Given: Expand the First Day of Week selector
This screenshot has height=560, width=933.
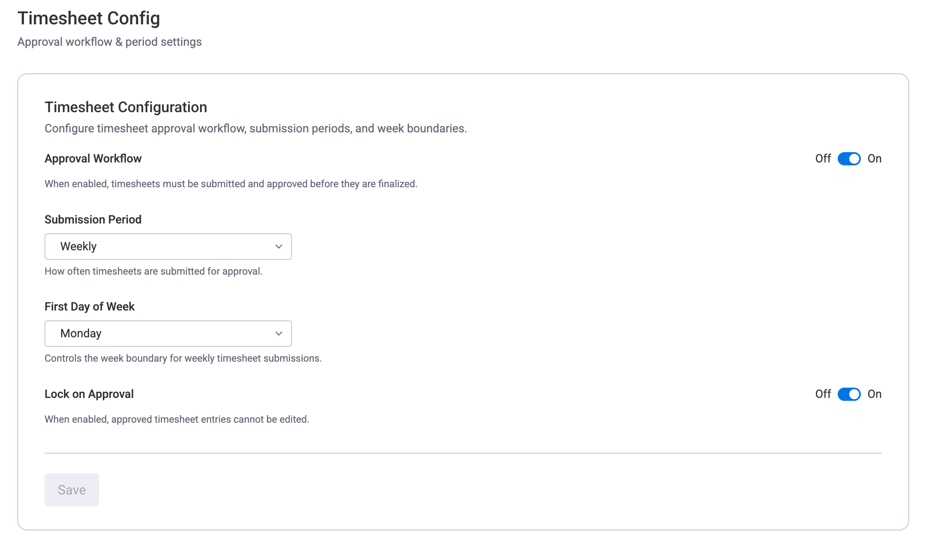Looking at the screenshot, I should tap(167, 333).
